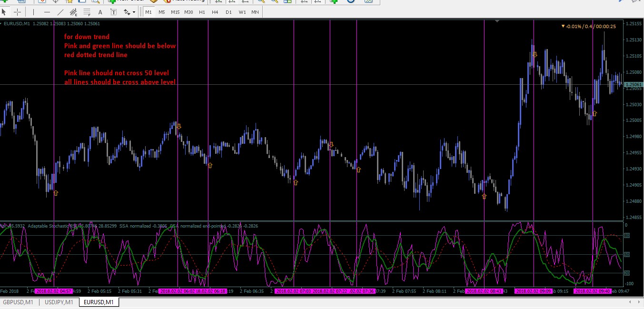Click the chart shift triangle marker

point(497,21)
